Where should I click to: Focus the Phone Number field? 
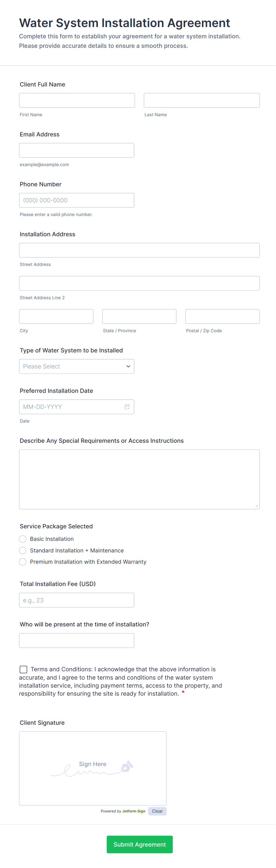[76, 200]
